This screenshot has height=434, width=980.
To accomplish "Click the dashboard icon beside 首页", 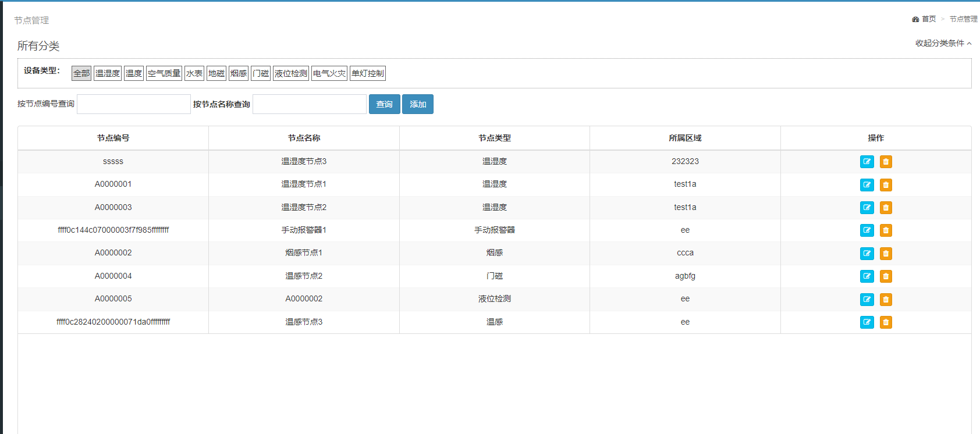I will [x=915, y=19].
